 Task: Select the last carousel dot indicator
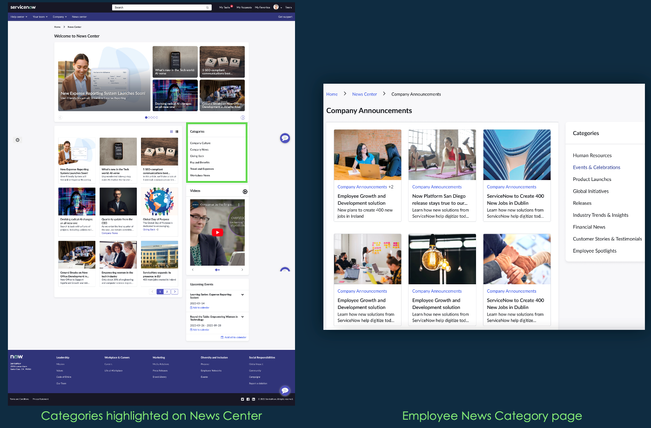click(157, 117)
